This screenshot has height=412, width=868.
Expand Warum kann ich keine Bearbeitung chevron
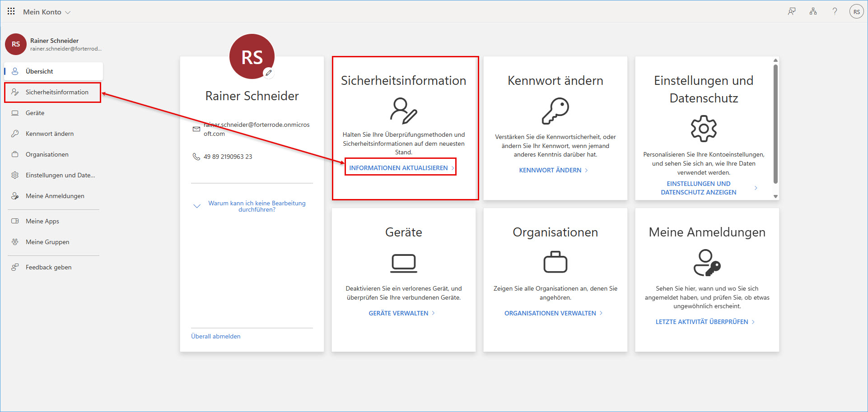197,206
